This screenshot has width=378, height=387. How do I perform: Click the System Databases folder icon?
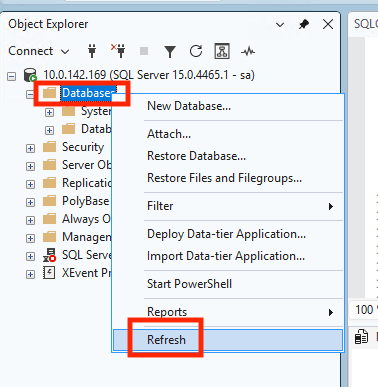[69, 111]
